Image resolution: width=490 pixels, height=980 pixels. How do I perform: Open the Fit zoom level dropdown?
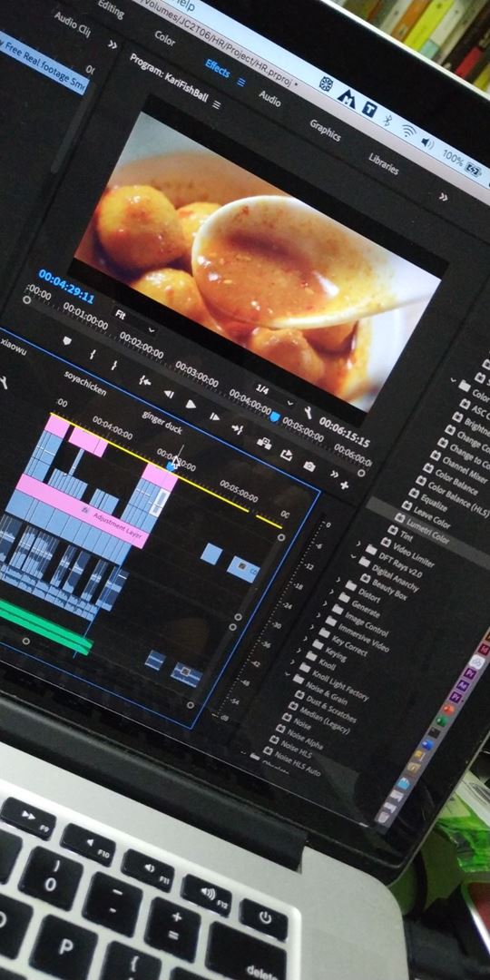(x=134, y=321)
